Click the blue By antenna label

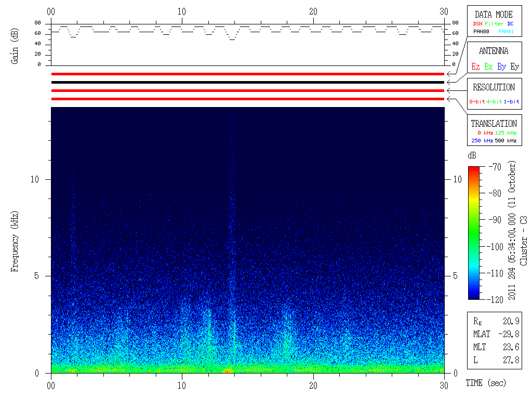point(501,67)
